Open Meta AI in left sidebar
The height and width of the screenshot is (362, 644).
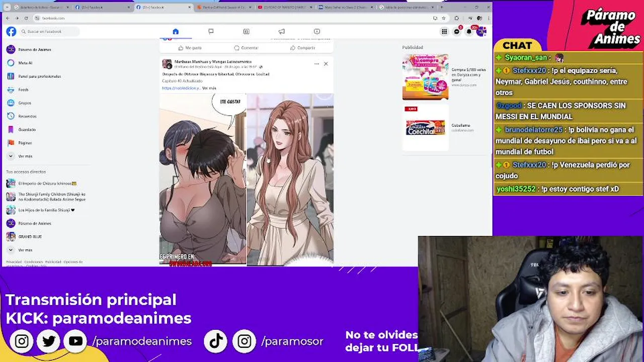[25, 63]
